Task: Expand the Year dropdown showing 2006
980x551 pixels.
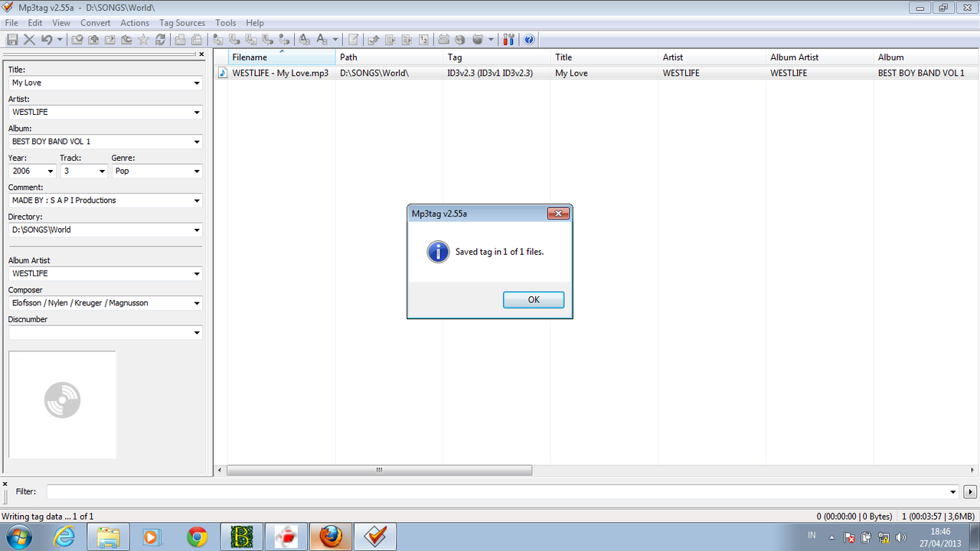Action: coord(51,171)
